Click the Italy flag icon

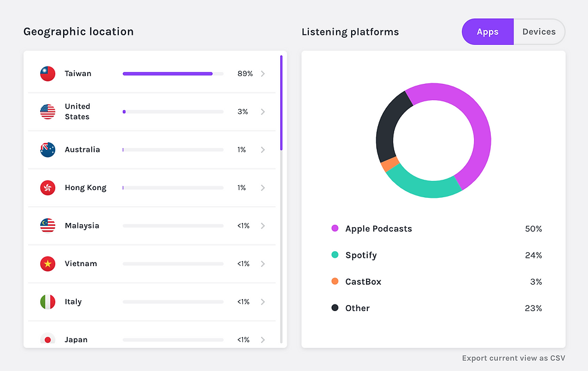point(47,301)
